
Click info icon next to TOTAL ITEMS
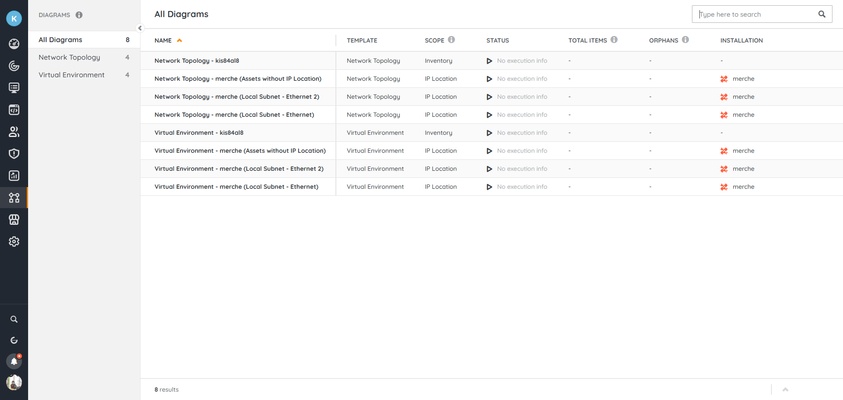(x=614, y=40)
